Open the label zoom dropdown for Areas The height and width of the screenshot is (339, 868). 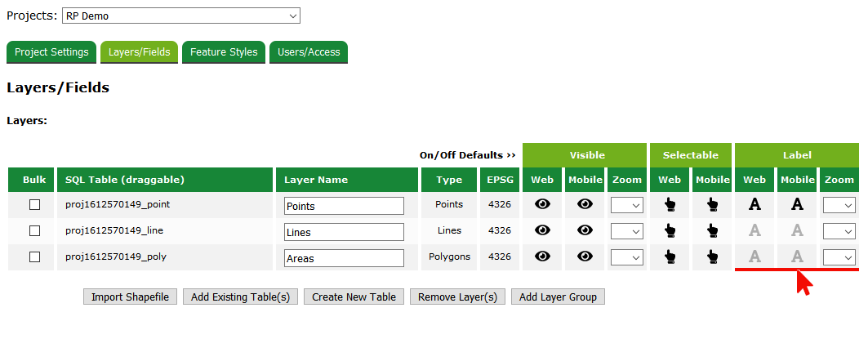(x=839, y=257)
